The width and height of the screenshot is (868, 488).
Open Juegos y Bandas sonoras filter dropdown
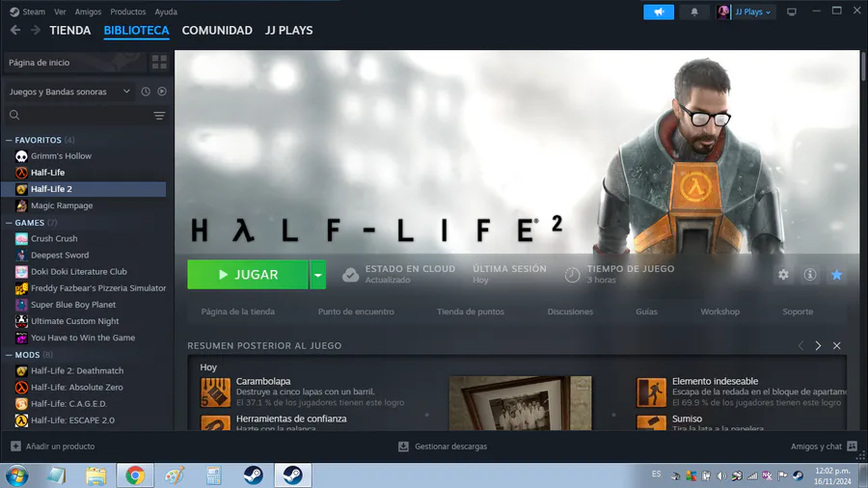(x=69, y=92)
